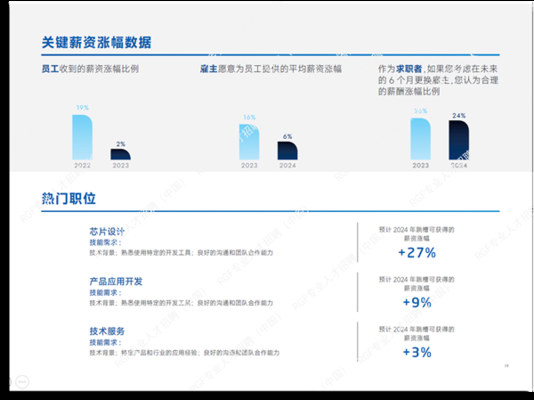Click 预计 2024 年跳槽 caption above +27%
Screen dimensions: 534x400
pos(417,234)
